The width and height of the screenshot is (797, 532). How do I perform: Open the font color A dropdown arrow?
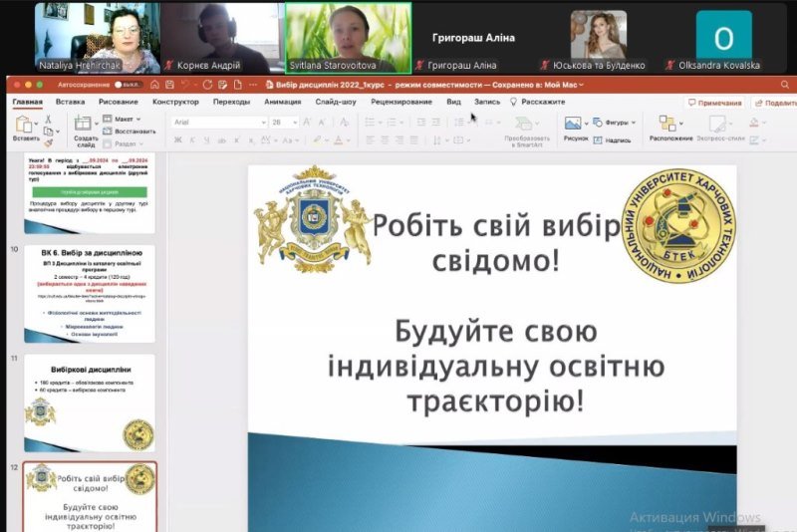[x=349, y=140]
